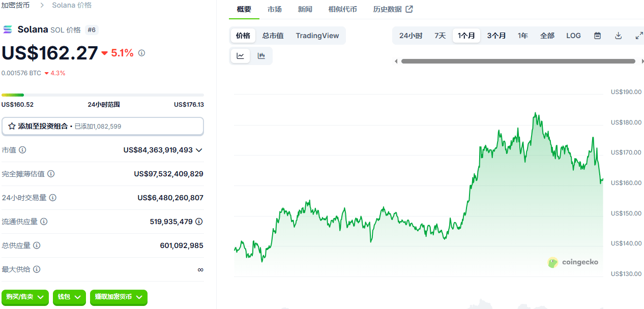Select 价格 chart mode
The image size is (644, 309).
click(243, 36)
